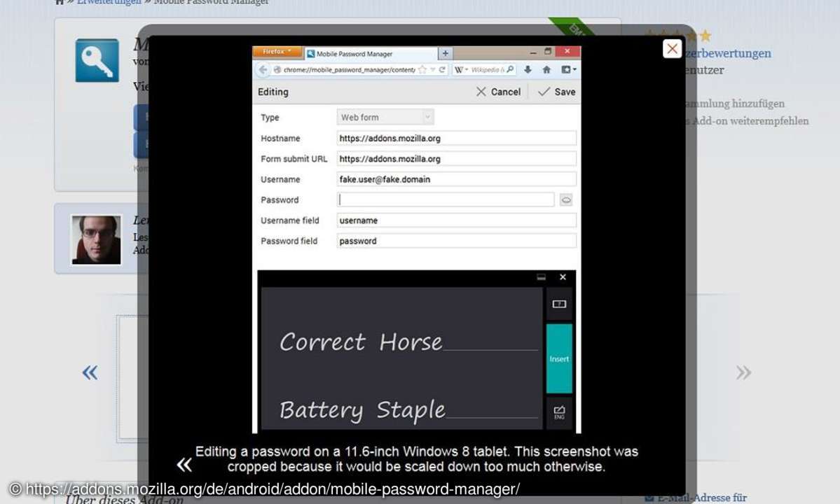The image size is (840, 504).
Task: Close the lightbox overlay with X button
Action: tap(672, 49)
